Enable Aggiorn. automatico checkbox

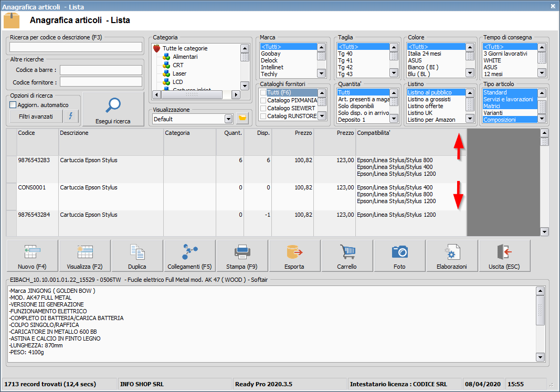tap(13, 105)
